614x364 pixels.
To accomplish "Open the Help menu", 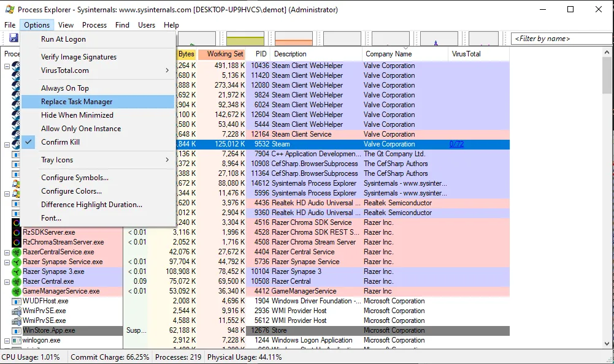I will [171, 25].
